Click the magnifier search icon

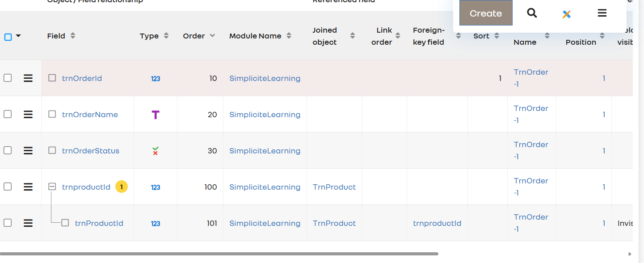pyautogui.click(x=531, y=13)
